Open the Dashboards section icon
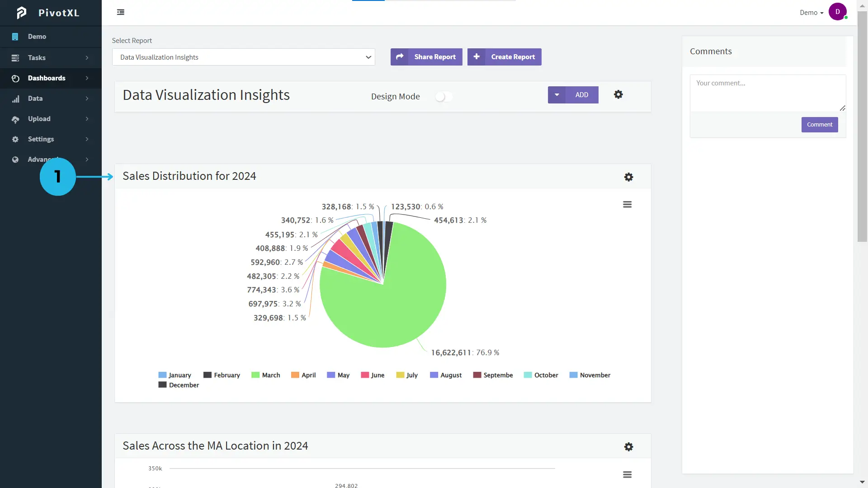 tap(15, 78)
